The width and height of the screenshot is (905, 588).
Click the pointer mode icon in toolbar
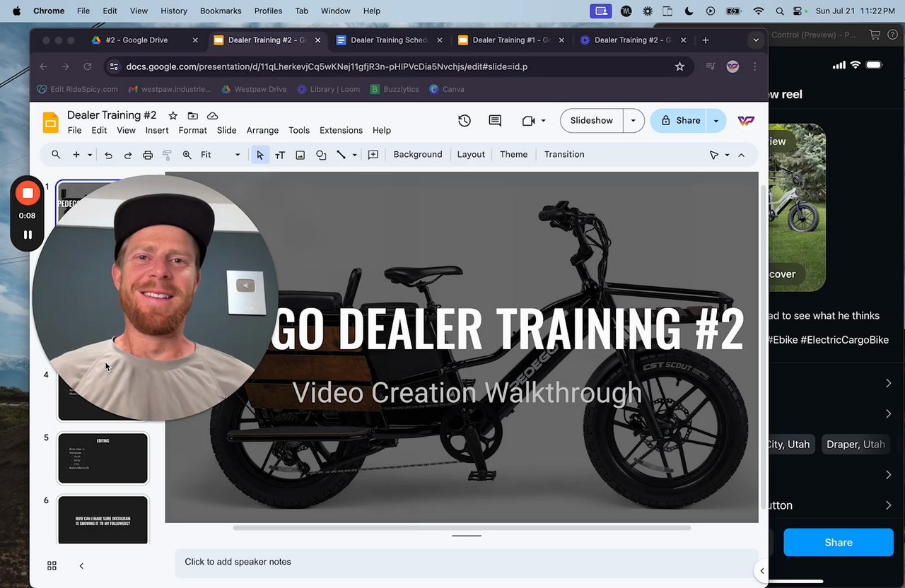click(714, 155)
